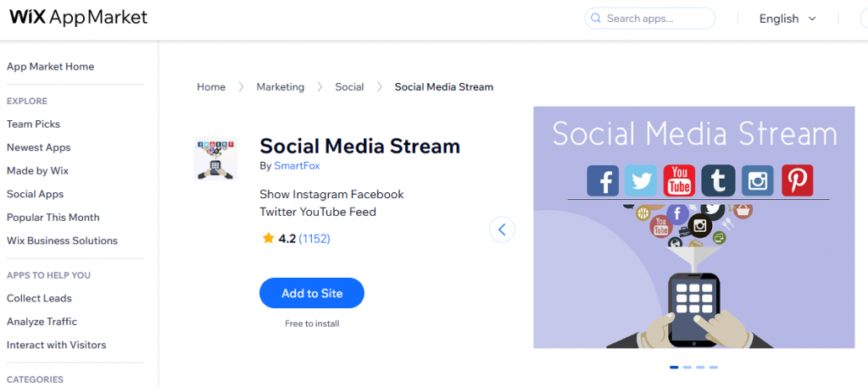Open Wix Business Solutions
868x387 pixels.
pyautogui.click(x=62, y=240)
